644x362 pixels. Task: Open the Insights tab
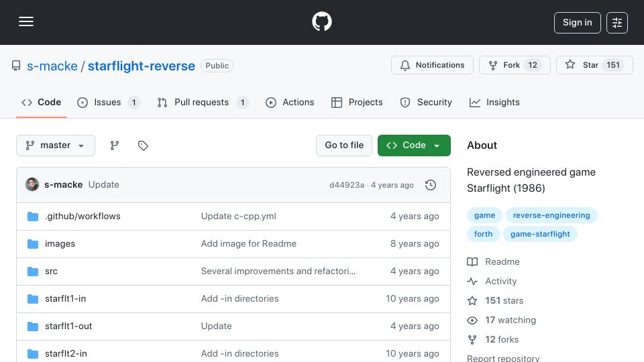click(x=494, y=102)
